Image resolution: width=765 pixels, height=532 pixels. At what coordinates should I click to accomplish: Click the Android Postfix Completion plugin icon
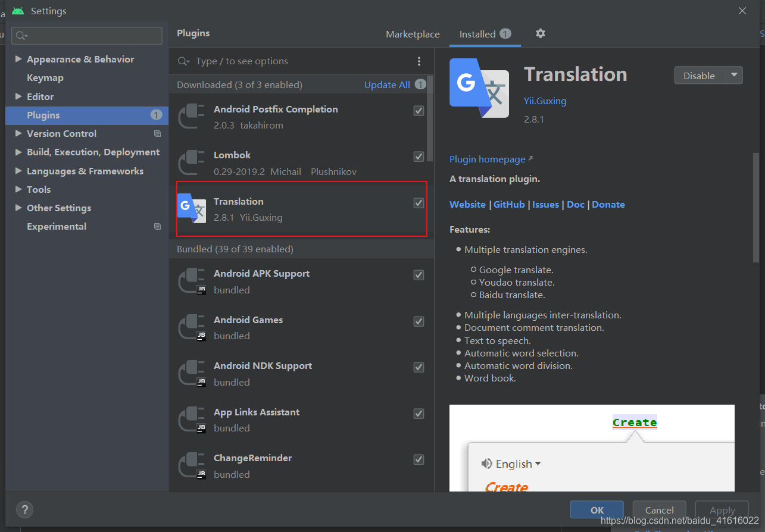click(192, 117)
